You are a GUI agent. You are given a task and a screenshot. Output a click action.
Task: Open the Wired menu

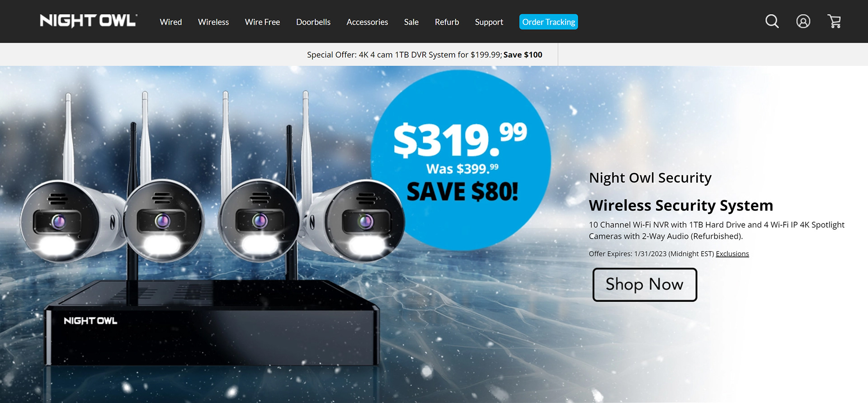coord(171,22)
